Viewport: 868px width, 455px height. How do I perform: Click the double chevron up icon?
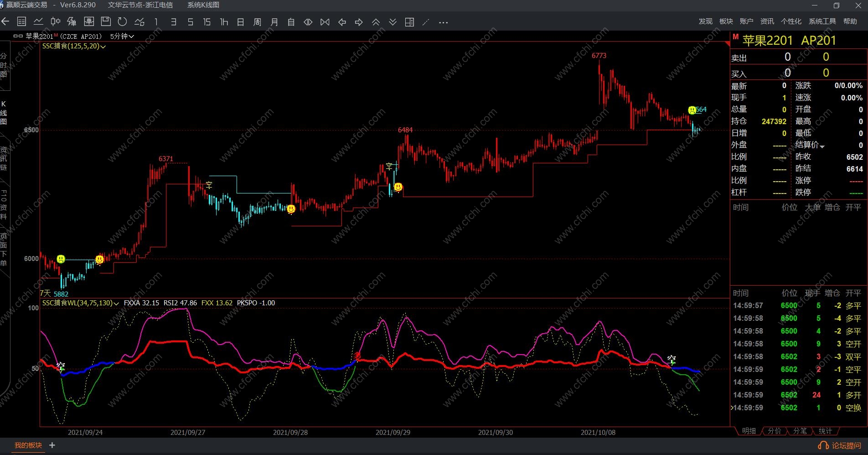coord(376,21)
